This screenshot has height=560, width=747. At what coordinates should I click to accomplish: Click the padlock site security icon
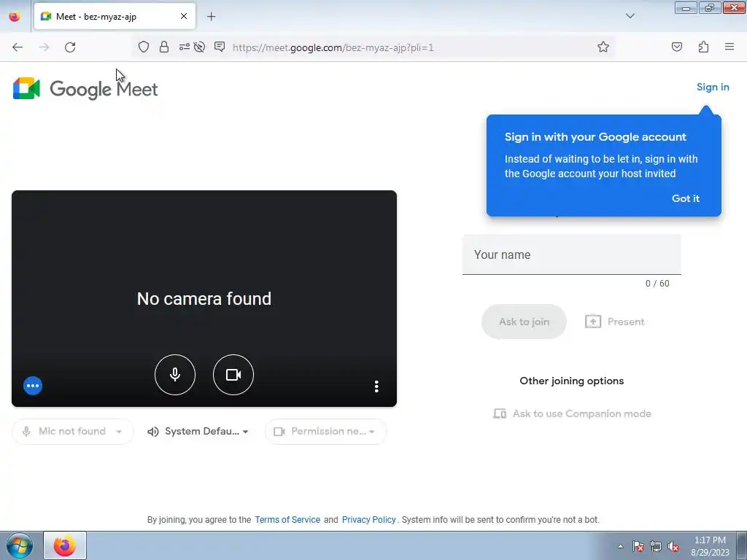pyautogui.click(x=164, y=47)
